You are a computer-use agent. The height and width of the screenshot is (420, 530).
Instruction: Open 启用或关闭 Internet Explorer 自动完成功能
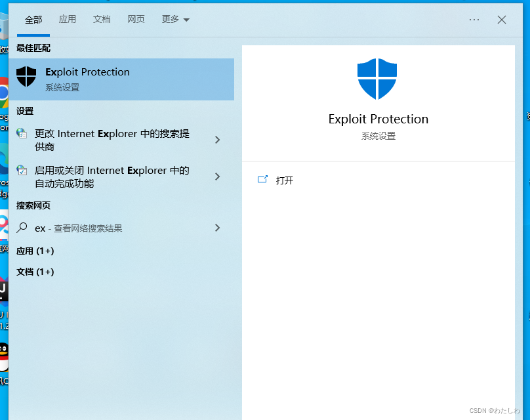point(112,177)
